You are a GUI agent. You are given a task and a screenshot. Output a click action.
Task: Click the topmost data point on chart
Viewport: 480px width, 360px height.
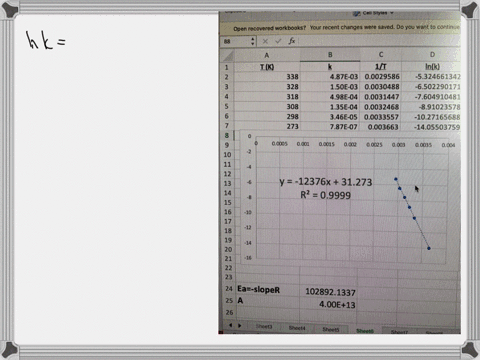click(x=396, y=179)
